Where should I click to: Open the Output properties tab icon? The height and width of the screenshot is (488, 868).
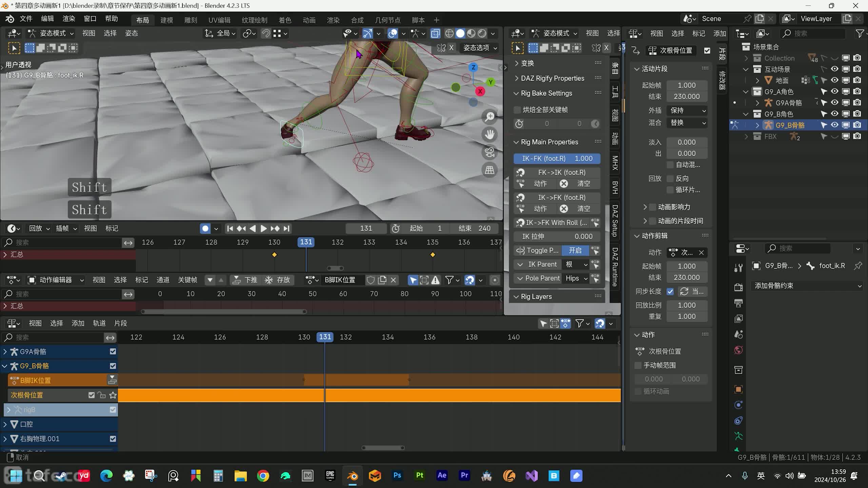point(738,303)
